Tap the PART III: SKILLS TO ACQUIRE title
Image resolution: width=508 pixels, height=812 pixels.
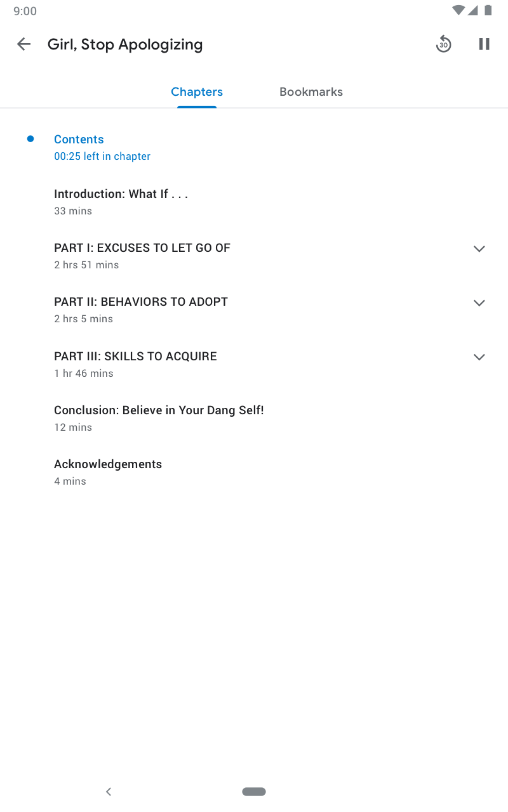(135, 357)
